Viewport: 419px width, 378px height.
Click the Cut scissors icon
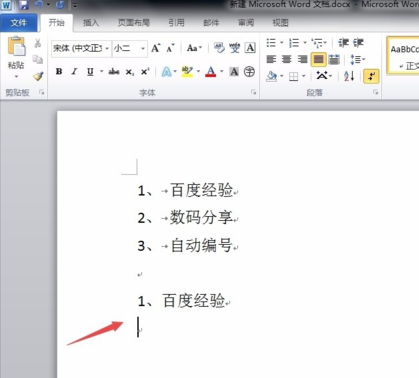tap(38, 43)
